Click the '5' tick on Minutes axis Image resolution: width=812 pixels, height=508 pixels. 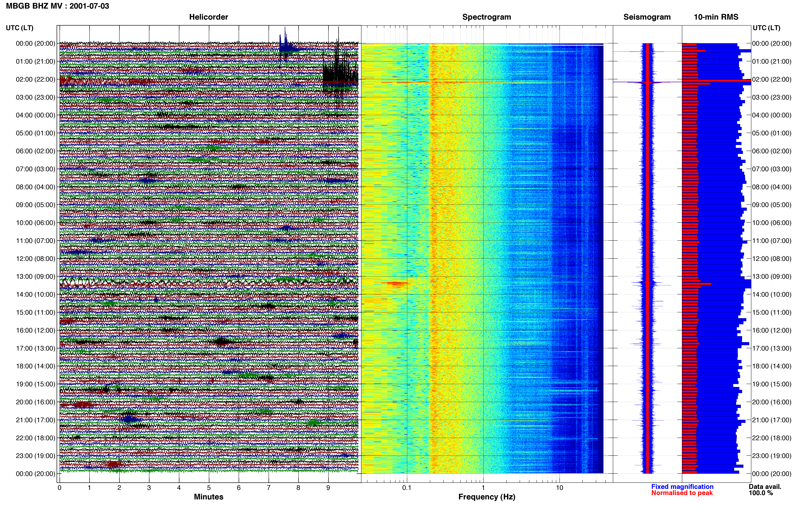pyautogui.click(x=209, y=488)
